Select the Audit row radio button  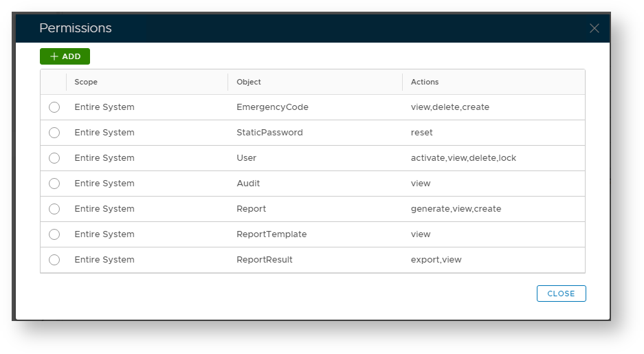click(x=54, y=184)
